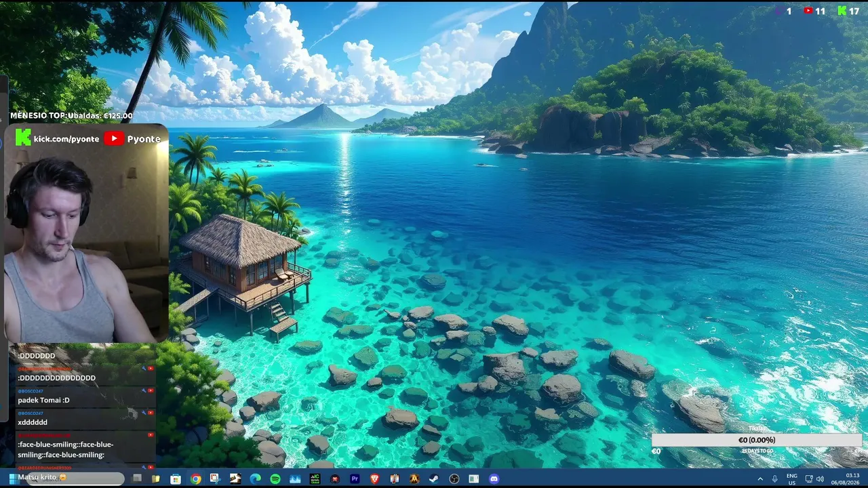Open the Snipping Tool taskbar icon
Viewport: 868px width, 488px height.
point(215,479)
